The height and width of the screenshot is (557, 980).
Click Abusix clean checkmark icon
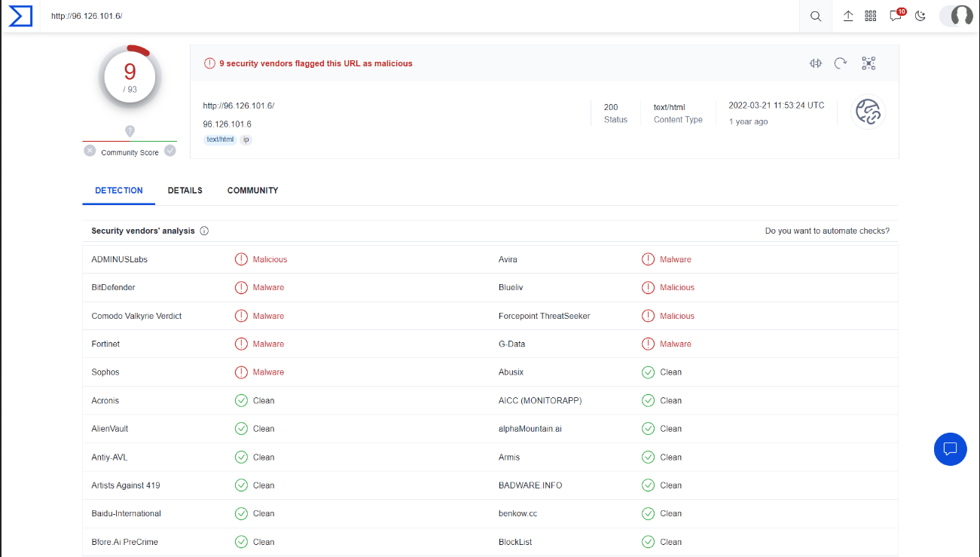pos(648,372)
